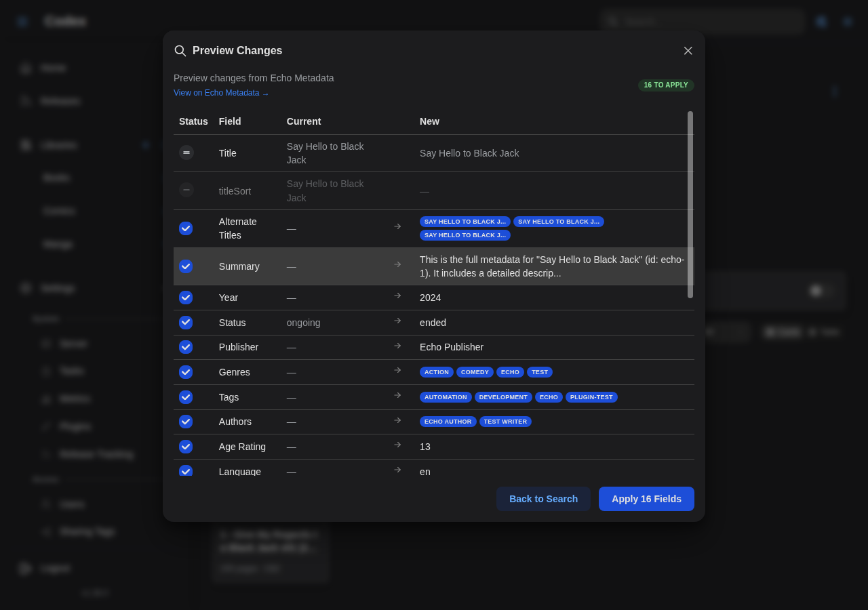Open View on Echo Metadata link
The height and width of the screenshot is (610, 868).
[x=221, y=93]
